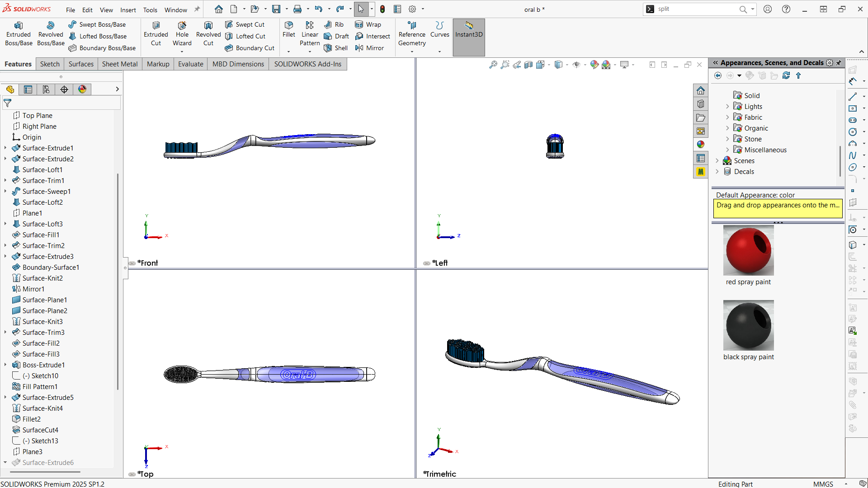Expand the Boss-Extrude1 feature
Viewport: 868px width, 488px height.
point(5,365)
